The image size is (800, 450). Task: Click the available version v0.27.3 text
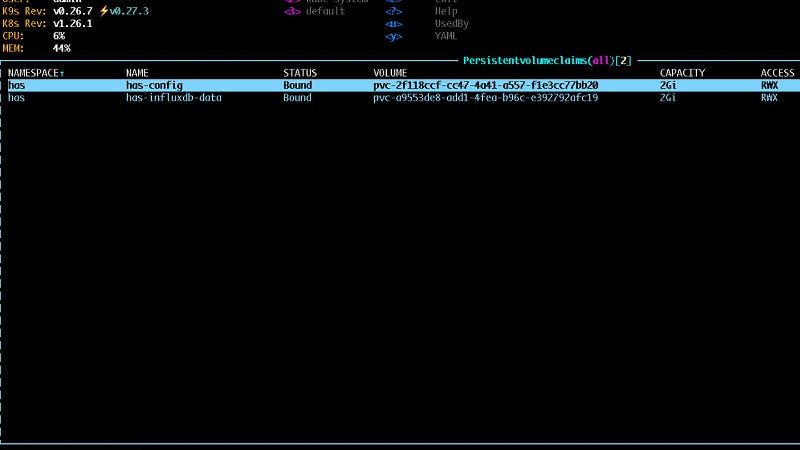(129, 11)
